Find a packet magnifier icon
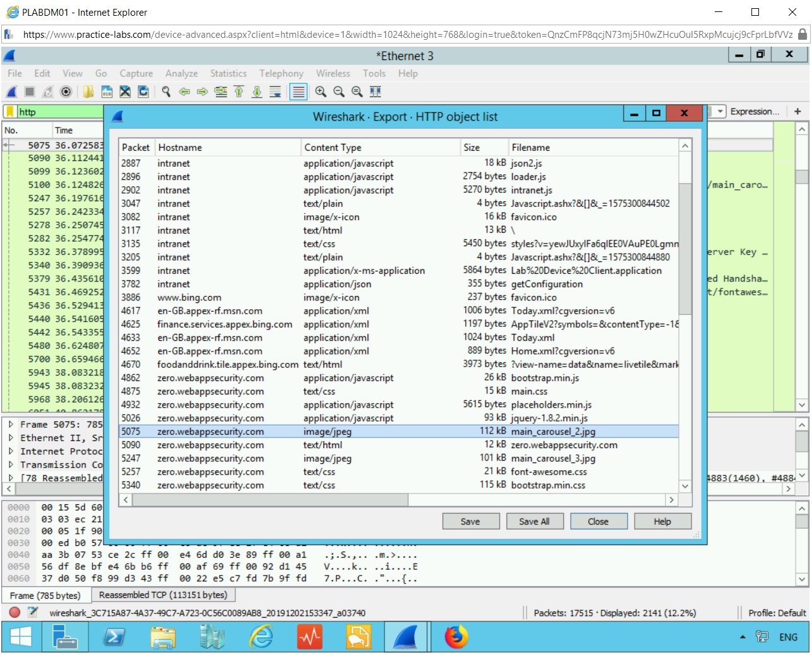The image size is (812, 655). 166,92
